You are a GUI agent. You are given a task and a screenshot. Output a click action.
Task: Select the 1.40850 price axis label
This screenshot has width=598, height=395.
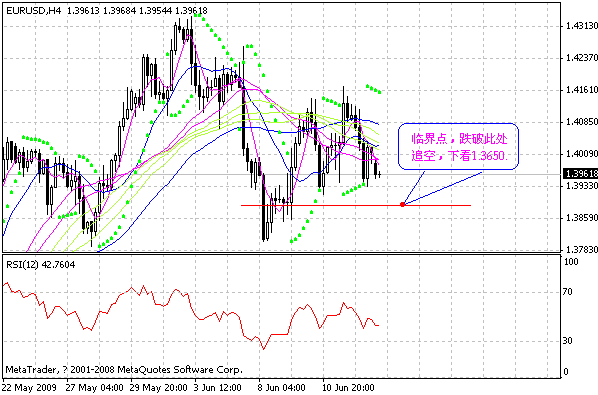pos(582,122)
